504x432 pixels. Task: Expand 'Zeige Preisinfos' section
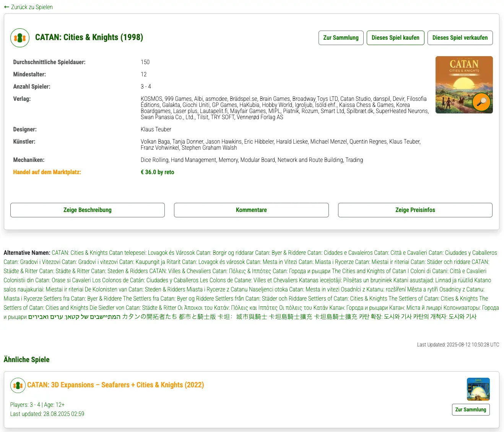415,210
